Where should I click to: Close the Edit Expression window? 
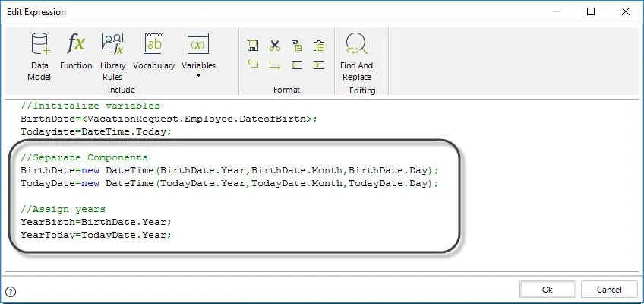626,12
